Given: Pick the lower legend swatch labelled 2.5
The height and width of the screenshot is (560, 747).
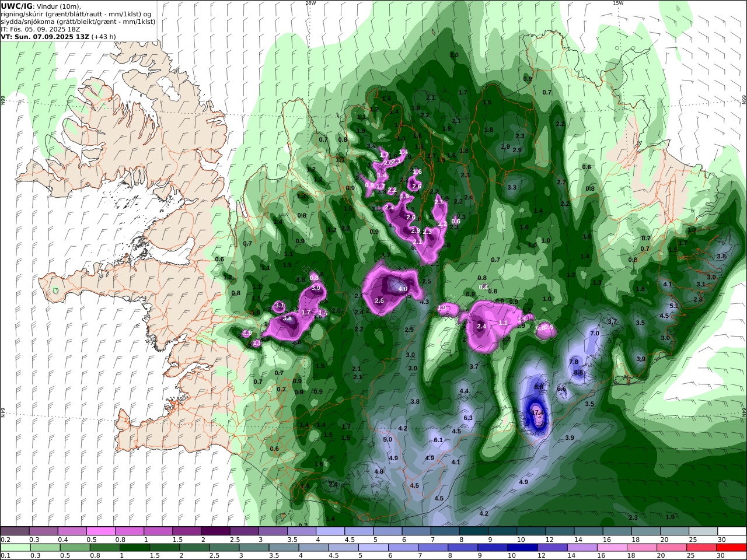Looking at the screenshot, I should point(224,548).
